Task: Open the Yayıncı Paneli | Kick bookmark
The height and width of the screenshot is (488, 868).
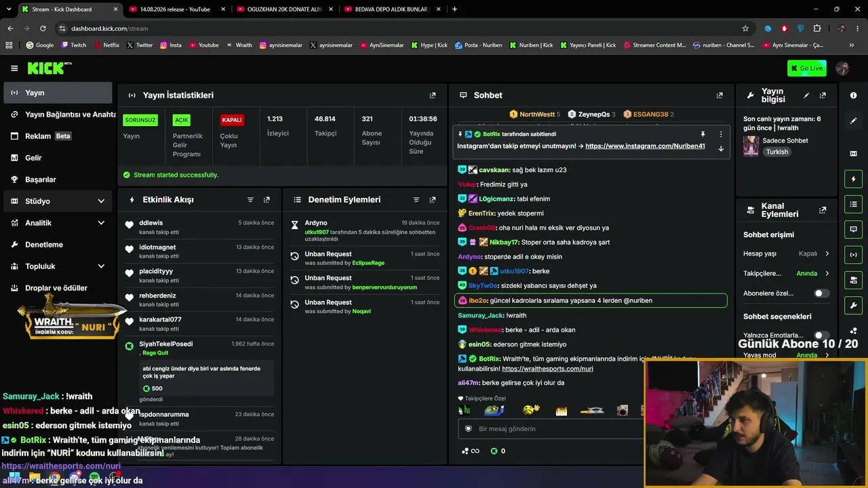Action: [x=588, y=45]
